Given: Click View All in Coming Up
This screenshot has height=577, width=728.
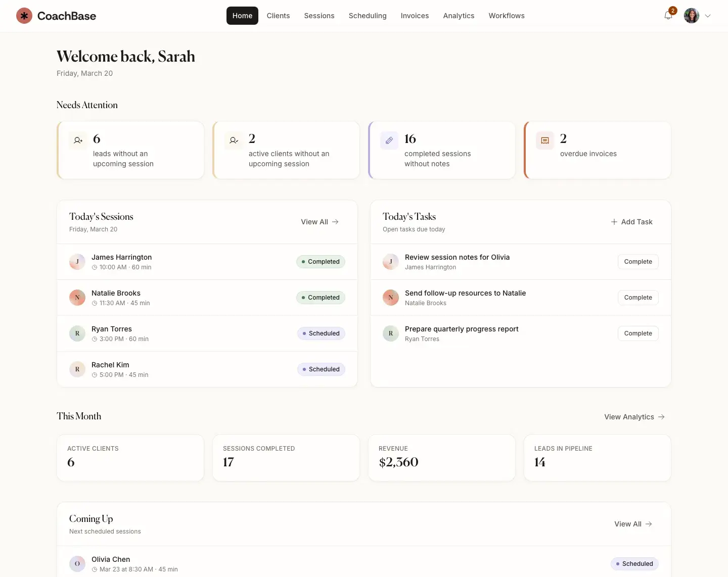Looking at the screenshot, I should point(633,524).
